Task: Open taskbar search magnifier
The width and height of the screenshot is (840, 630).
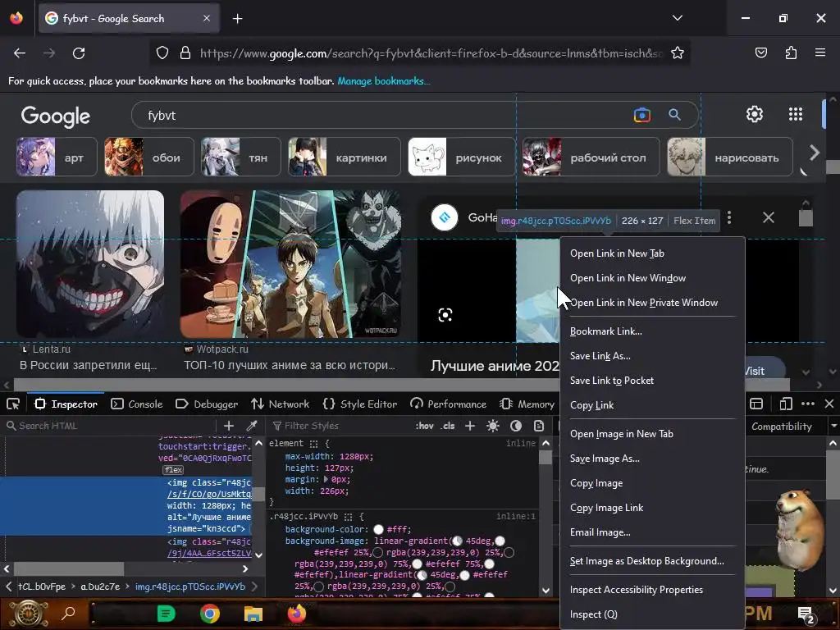Action: 68,614
